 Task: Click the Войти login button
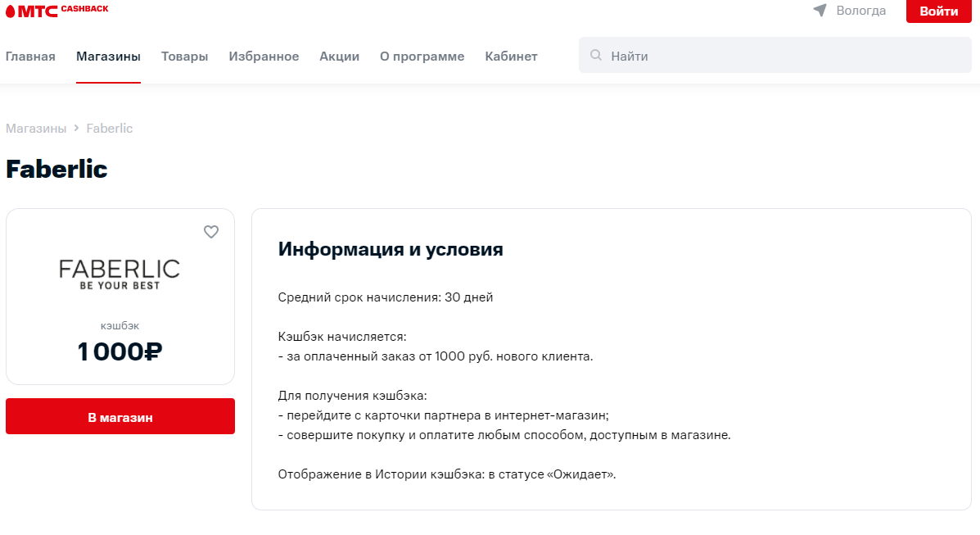(x=939, y=11)
